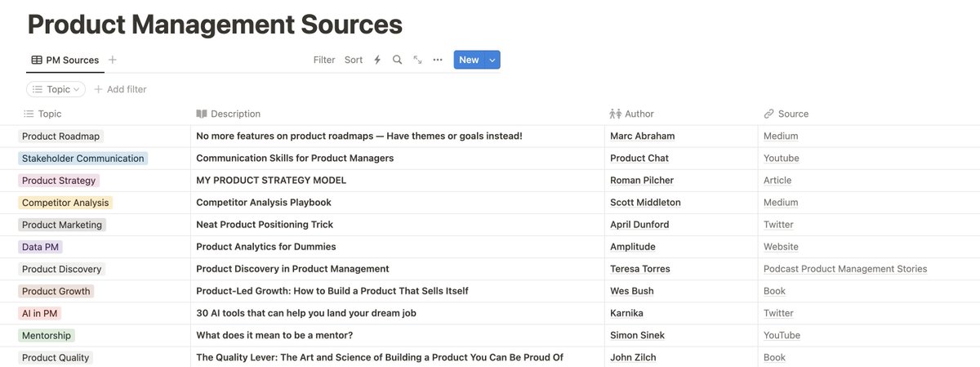Select the Product Discovery topic tag
Image resolution: width=980 pixels, height=367 pixels.
tap(62, 268)
